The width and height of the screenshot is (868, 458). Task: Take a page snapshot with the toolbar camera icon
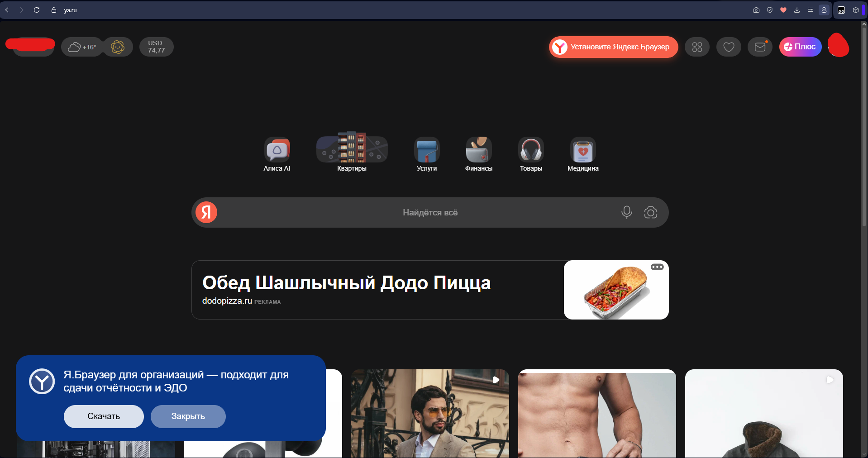click(756, 10)
